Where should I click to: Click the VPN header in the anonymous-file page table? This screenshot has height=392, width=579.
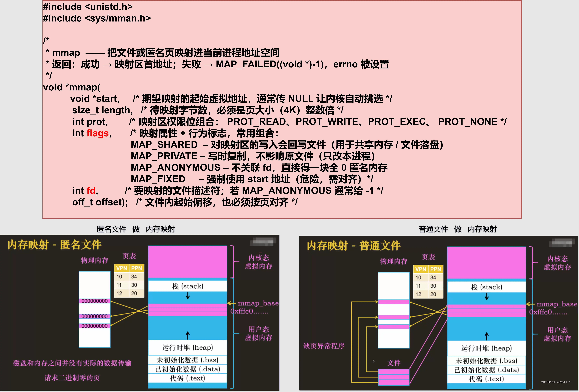coord(122,268)
